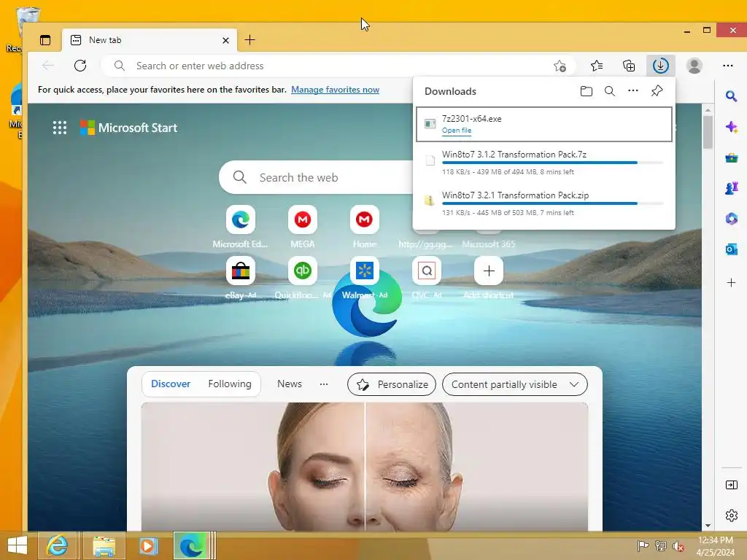Screen dimensions: 747x560
Task: Click Win8to7 3.1.2 Transformation Pack.7z file name
Action: point(514,155)
